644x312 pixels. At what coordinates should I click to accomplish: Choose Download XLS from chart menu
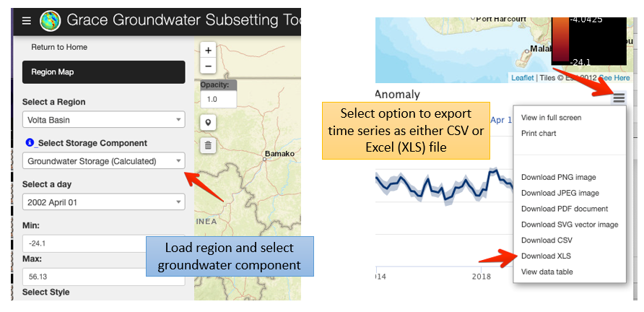click(x=546, y=256)
